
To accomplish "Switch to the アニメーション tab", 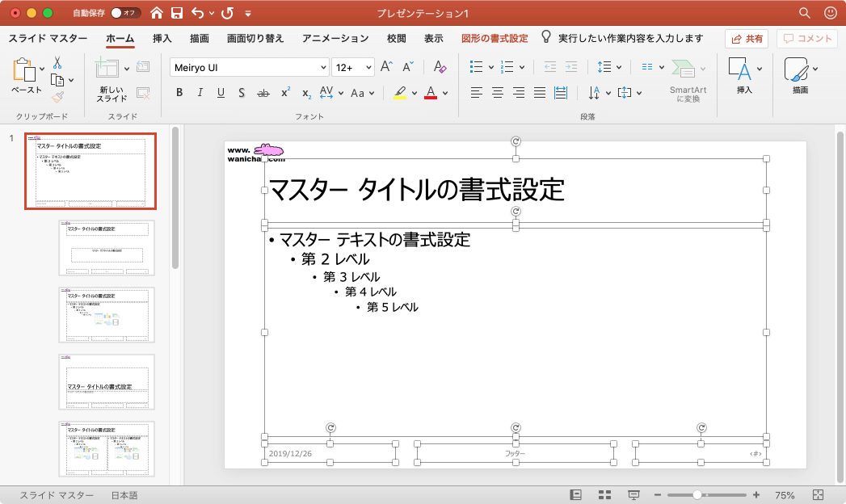I will [x=335, y=38].
